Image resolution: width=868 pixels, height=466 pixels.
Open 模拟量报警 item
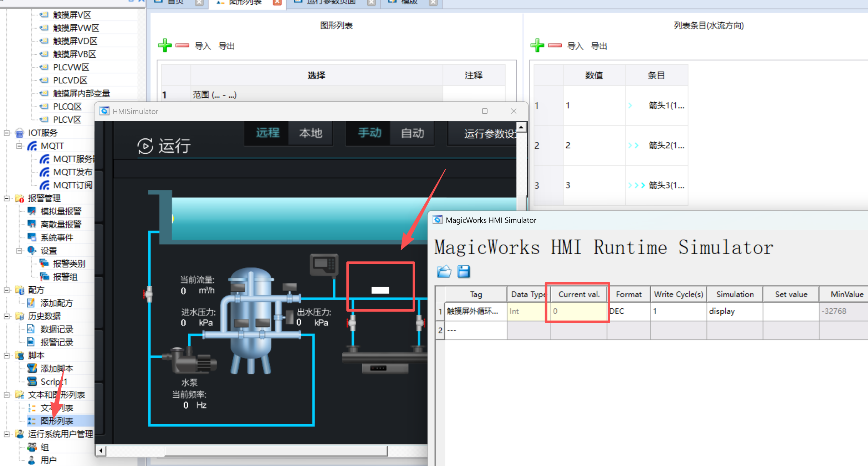click(61, 211)
